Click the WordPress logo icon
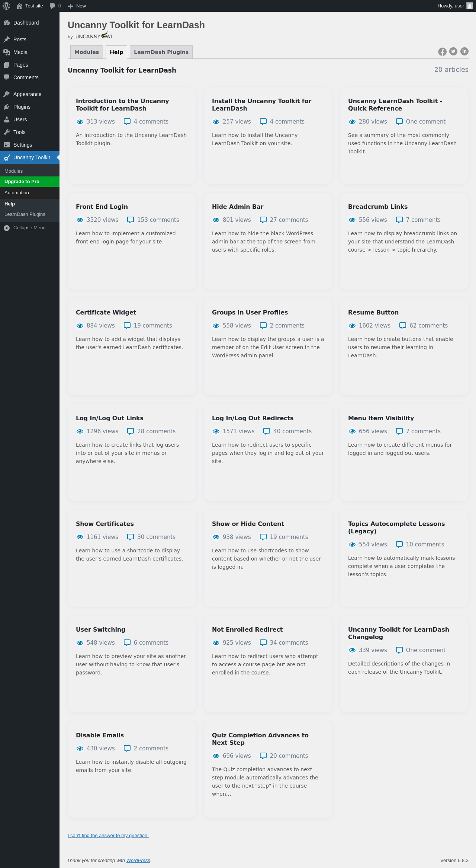Viewport: 476px width, 868px height. (x=6, y=6)
